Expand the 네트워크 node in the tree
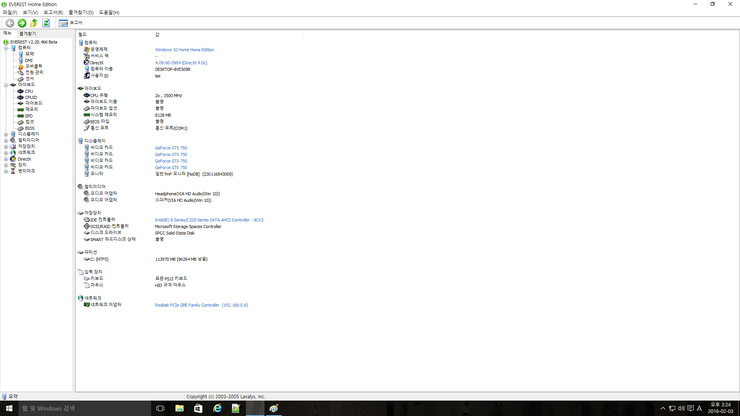The image size is (740, 416). 6,153
